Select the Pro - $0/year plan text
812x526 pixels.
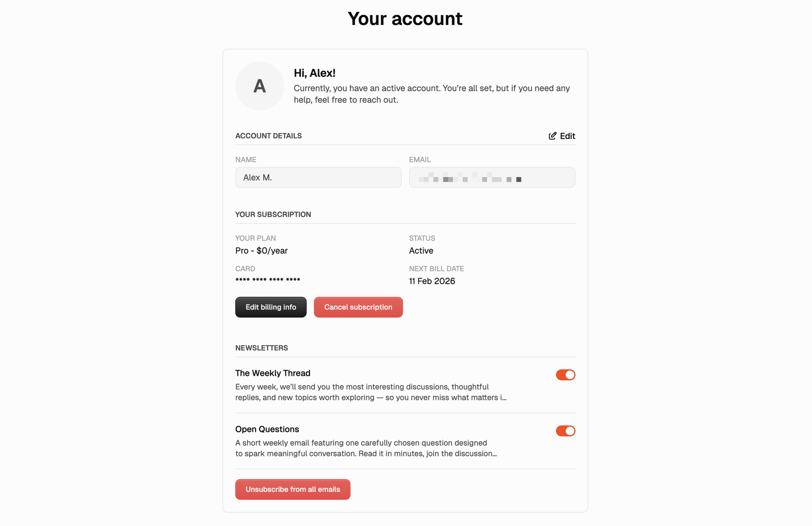[x=261, y=250]
